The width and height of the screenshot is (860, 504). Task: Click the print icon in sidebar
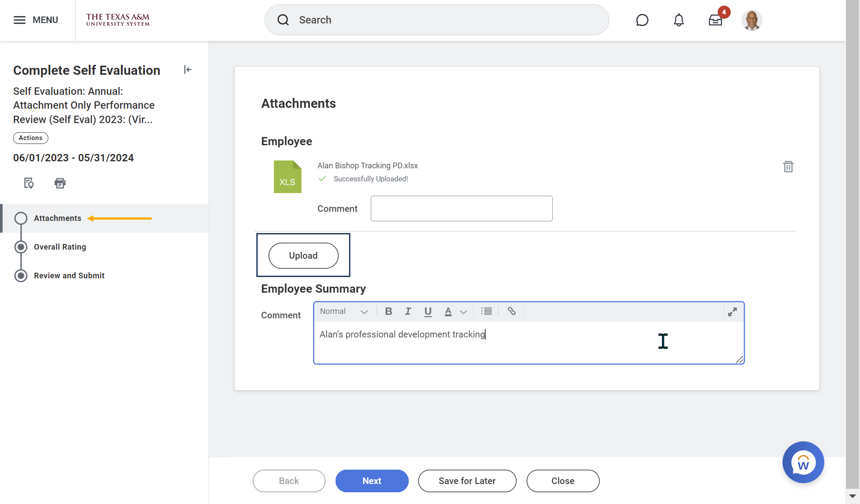pyautogui.click(x=60, y=183)
